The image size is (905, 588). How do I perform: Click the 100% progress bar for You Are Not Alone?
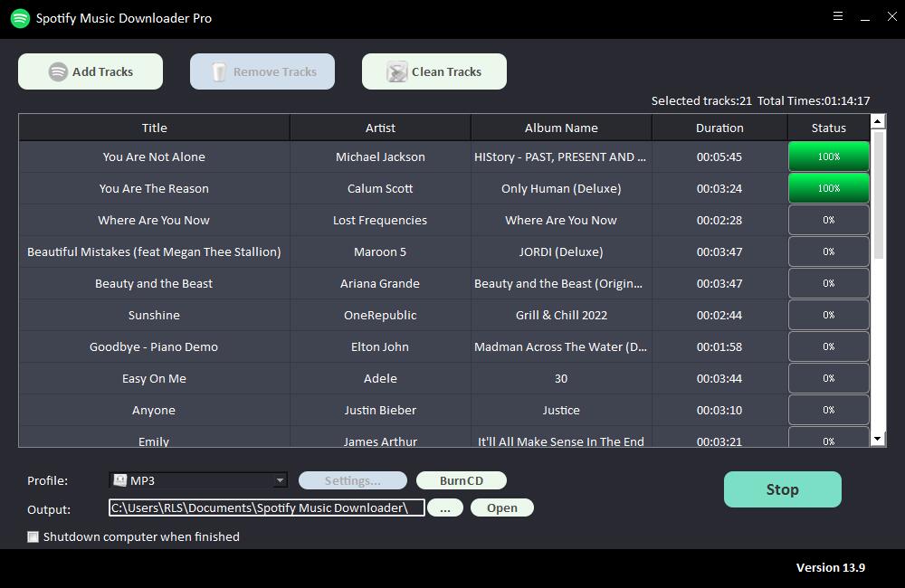coord(828,156)
